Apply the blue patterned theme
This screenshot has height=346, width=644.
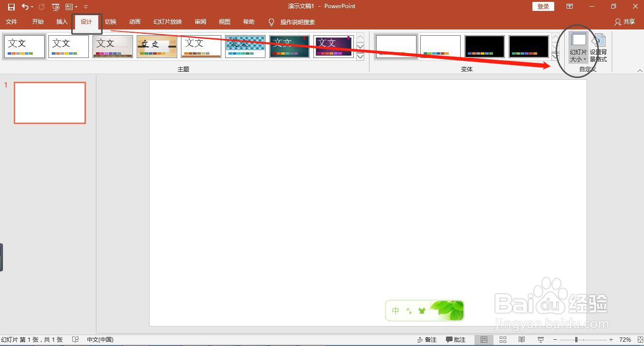pyautogui.click(x=246, y=47)
